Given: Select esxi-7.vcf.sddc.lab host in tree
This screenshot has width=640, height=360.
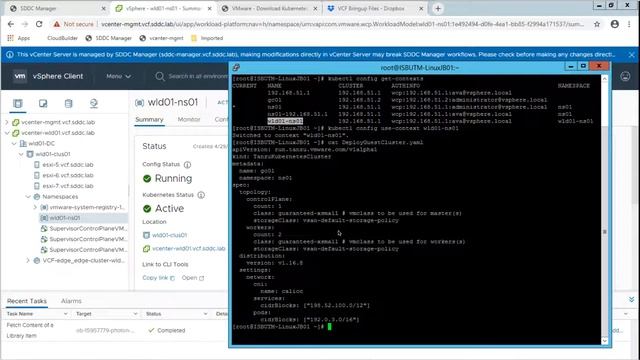Looking at the screenshot, I should pos(68,186).
